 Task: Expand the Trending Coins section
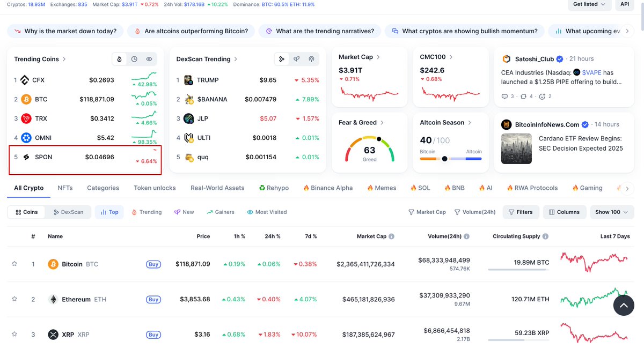pyautogui.click(x=40, y=59)
